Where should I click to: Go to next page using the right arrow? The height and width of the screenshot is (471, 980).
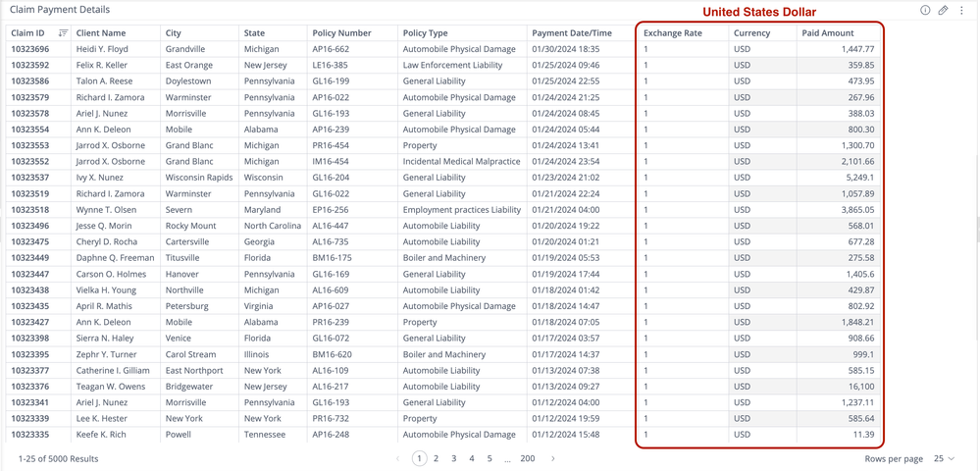click(553, 458)
